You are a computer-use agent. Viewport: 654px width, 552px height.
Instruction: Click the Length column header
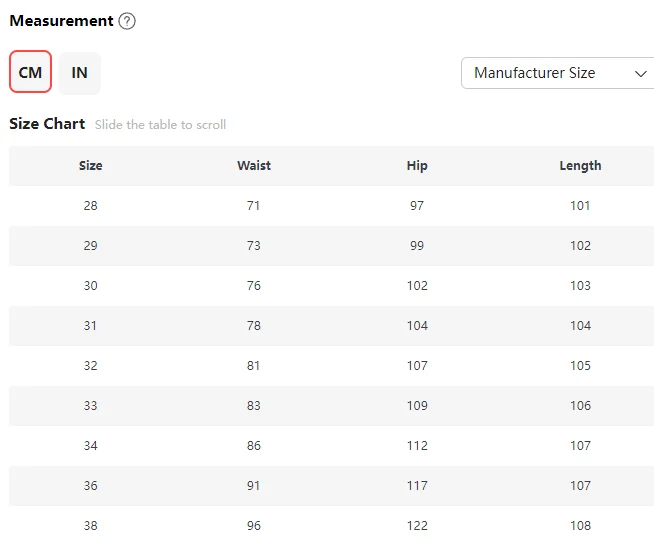click(x=580, y=166)
